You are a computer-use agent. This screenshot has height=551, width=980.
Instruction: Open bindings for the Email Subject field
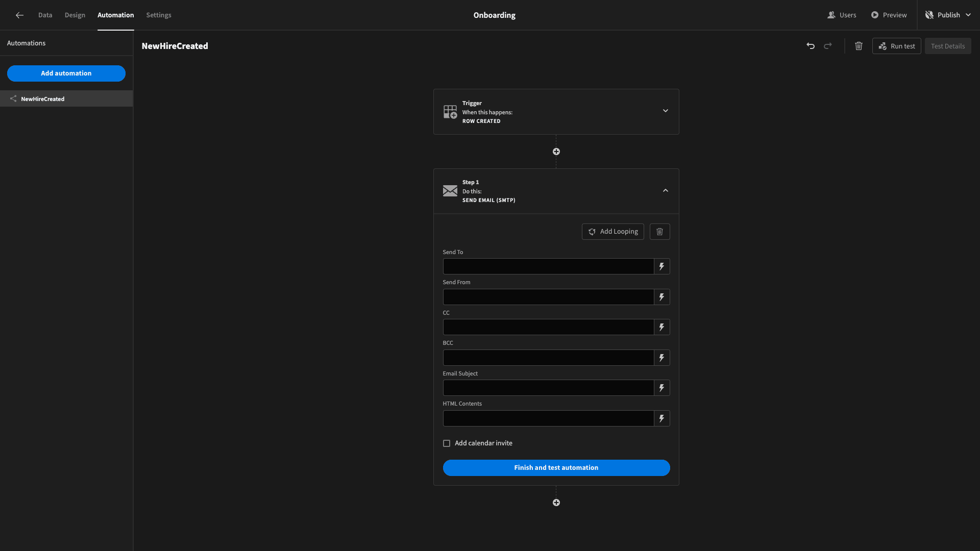(661, 388)
